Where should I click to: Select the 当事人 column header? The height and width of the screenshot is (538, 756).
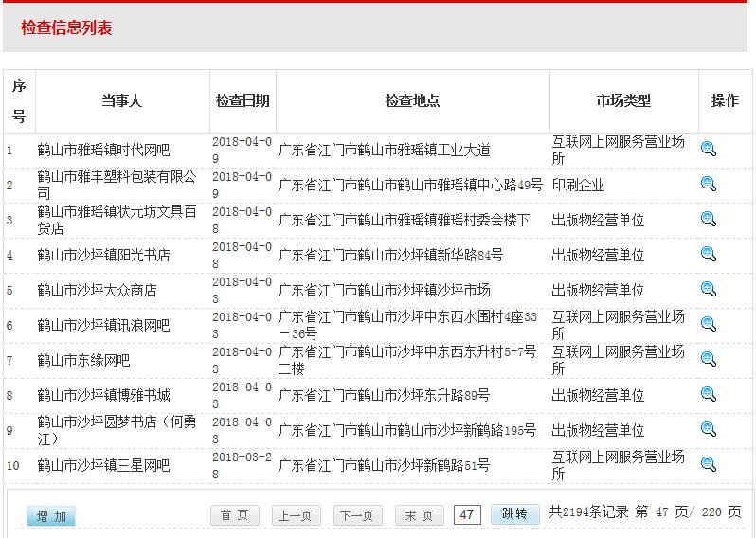[x=121, y=100]
